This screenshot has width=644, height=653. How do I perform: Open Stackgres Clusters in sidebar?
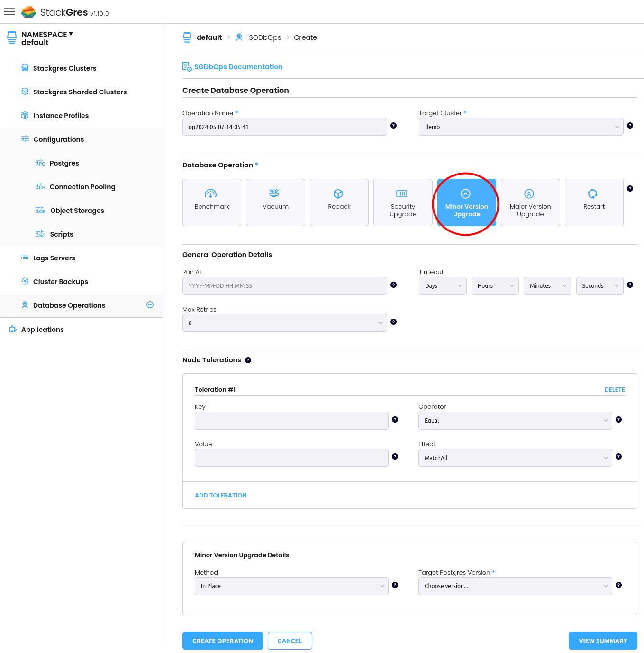point(64,68)
